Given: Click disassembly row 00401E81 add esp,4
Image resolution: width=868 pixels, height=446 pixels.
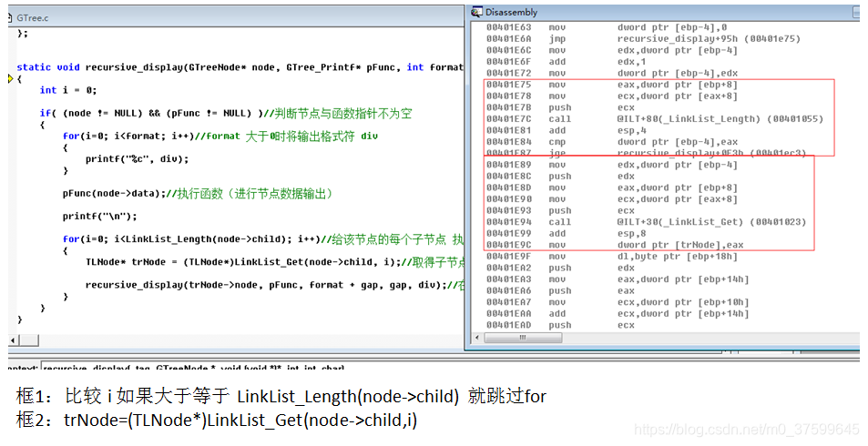Looking at the screenshot, I should [567, 130].
